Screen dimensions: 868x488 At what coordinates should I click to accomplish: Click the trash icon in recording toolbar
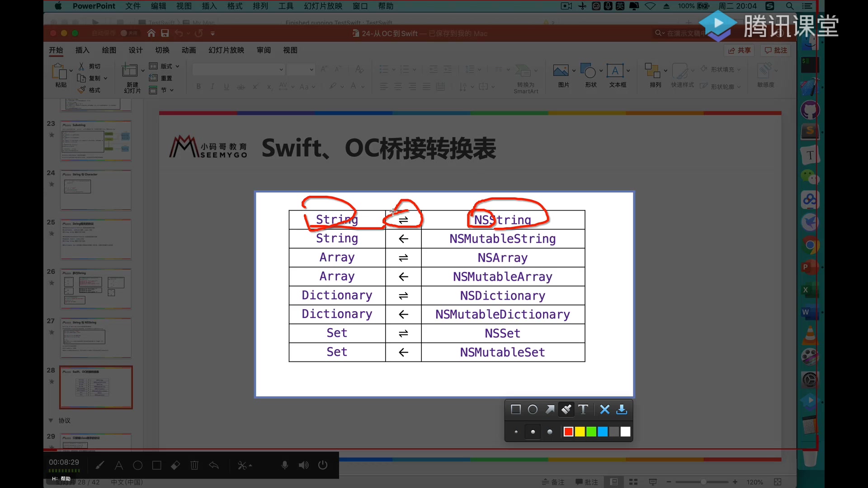click(194, 465)
